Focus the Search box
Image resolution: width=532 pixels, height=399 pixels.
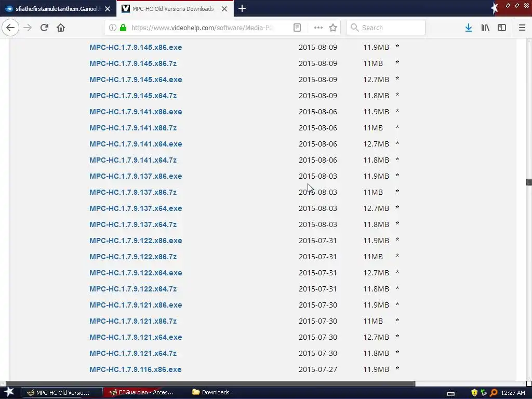pos(386,28)
